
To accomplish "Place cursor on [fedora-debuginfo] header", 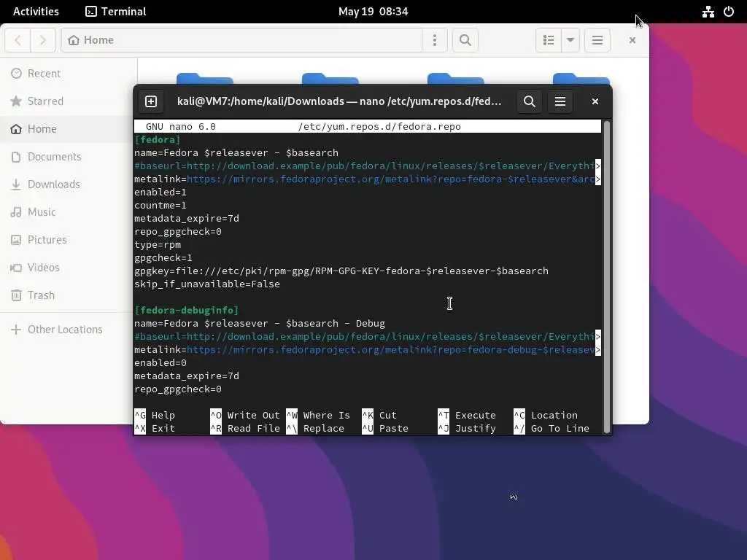I will (x=187, y=310).
